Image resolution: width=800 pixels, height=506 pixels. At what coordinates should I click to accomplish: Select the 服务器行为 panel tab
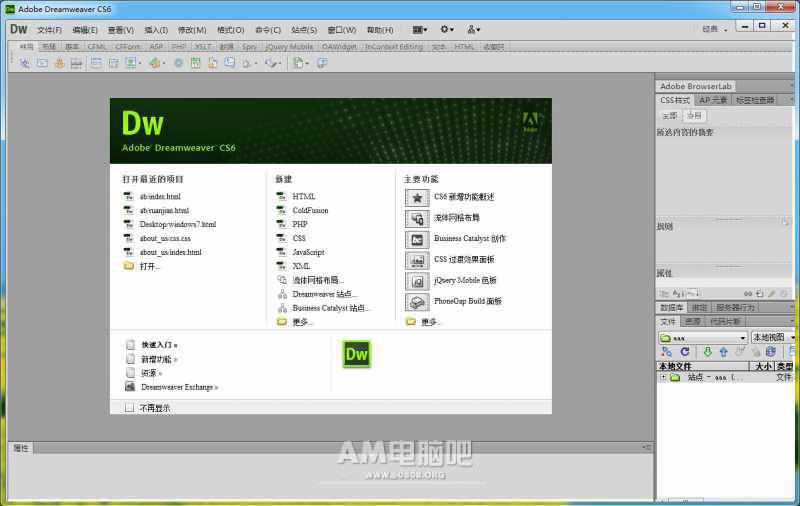coord(735,307)
